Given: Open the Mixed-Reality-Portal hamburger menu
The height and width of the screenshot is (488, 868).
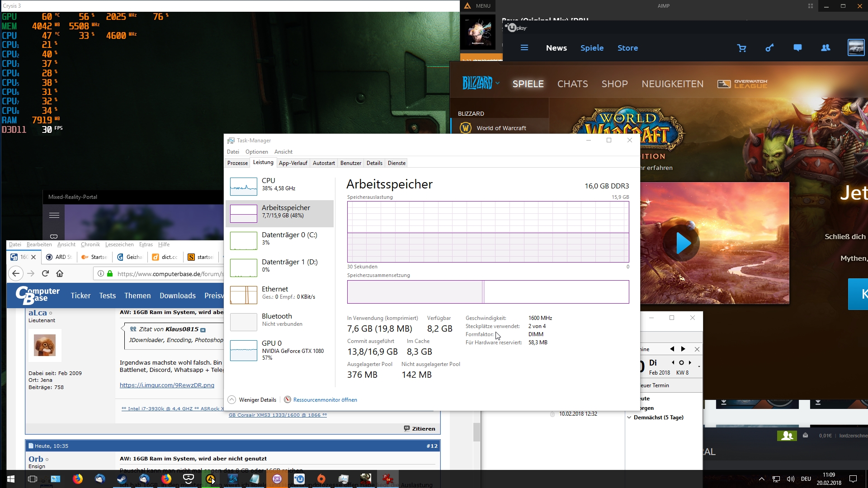Looking at the screenshot, I should [54, 215].
